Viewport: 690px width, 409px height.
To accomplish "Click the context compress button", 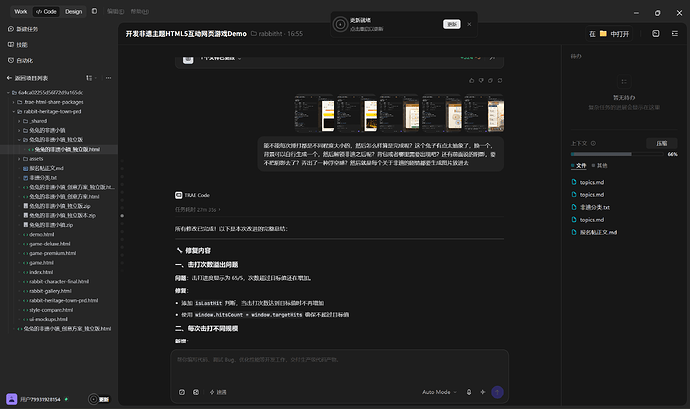I will point(661,144).
